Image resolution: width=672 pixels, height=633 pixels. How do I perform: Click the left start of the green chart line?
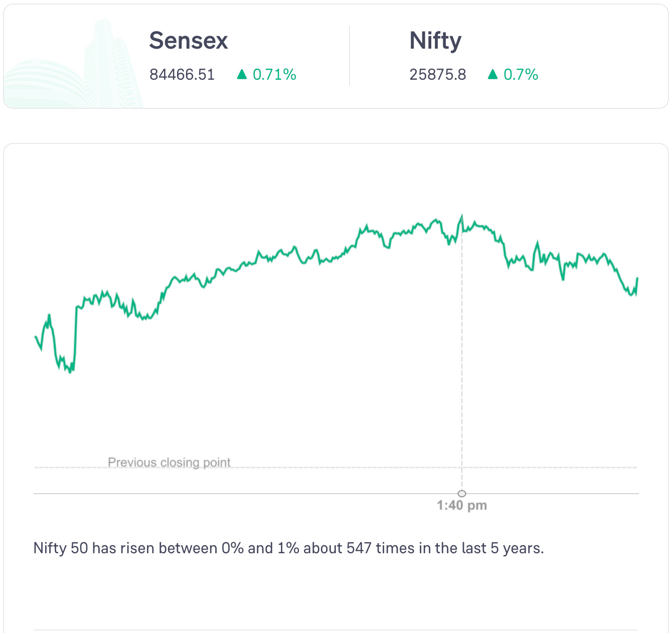(35, 337)
